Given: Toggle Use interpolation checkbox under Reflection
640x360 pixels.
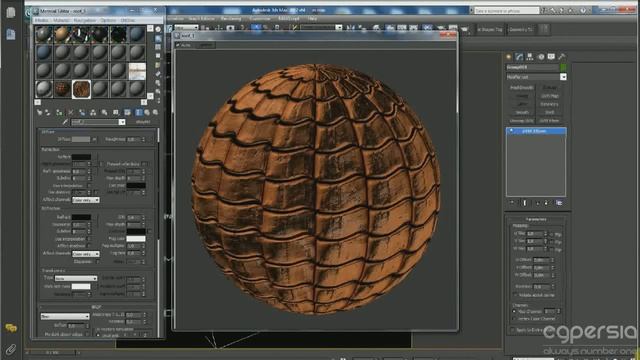Looking at the screenshot, I should point(89,185).
